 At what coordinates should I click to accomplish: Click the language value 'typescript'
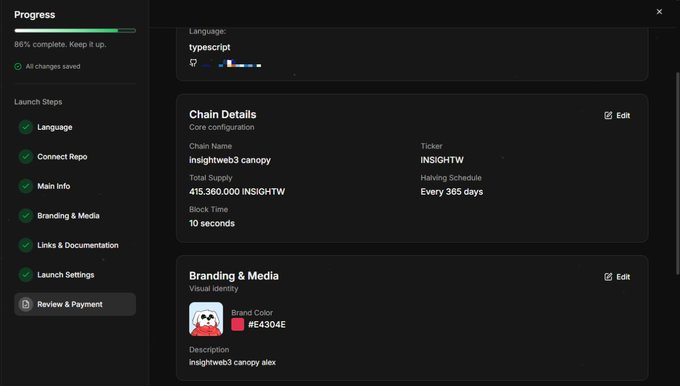[209, 47]
